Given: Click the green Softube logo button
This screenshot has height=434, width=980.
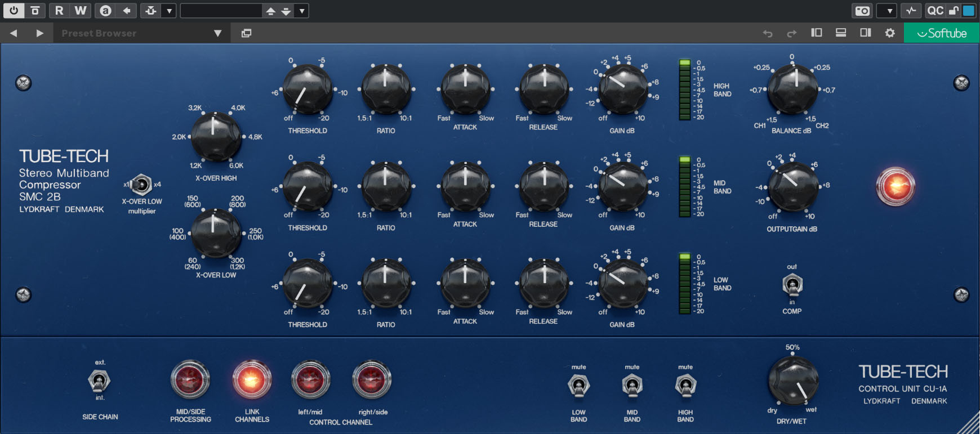Looking at the screenshot, I should tap(942, 33).
